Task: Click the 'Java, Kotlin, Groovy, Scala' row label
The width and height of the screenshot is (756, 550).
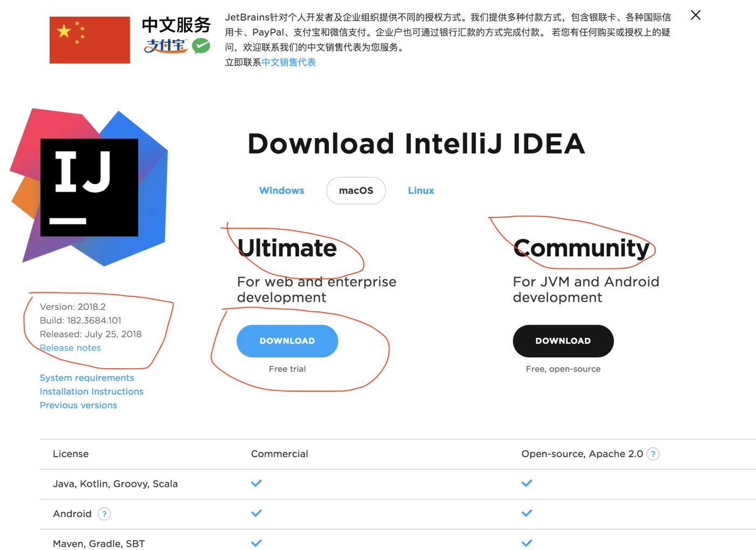Action: [x=116, y=484]
